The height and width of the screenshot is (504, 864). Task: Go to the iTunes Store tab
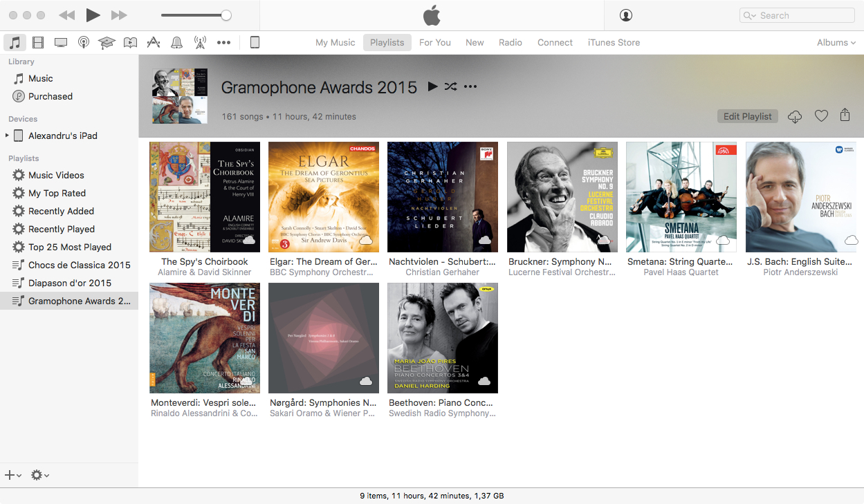[614, 43]
